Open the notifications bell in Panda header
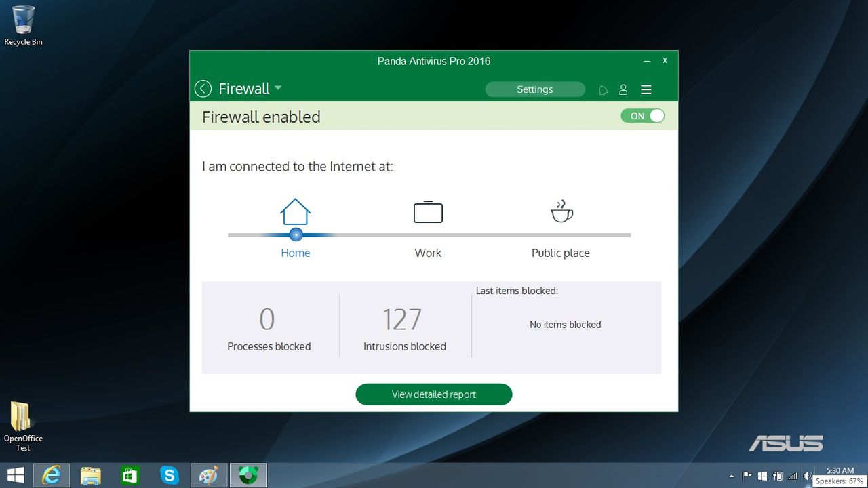The image size is (868, 488). (x=603, y=89)
